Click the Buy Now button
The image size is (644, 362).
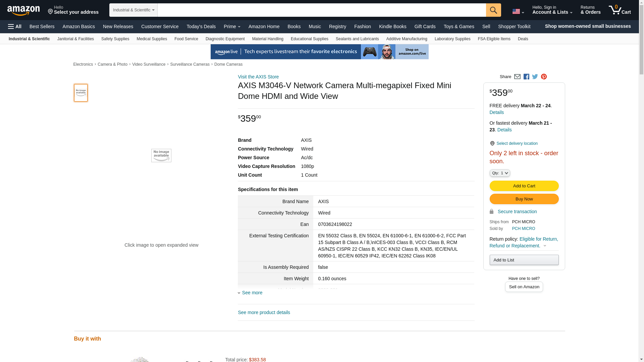(524, 199)
